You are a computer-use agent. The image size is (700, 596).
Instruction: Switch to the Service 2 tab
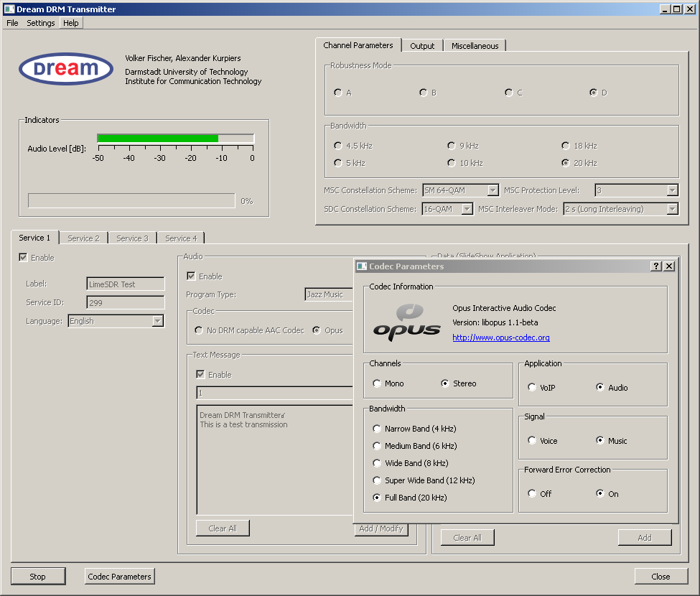83,238
